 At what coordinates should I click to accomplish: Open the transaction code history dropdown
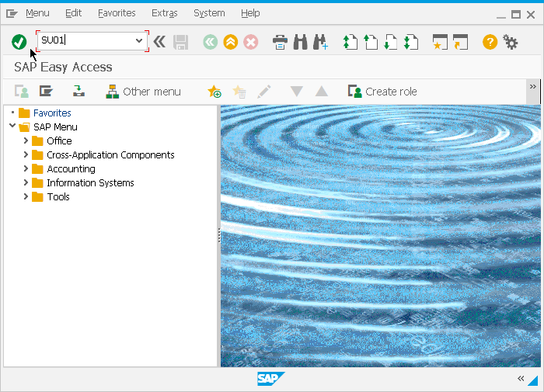pyautogui.click(x=139, y=40)
